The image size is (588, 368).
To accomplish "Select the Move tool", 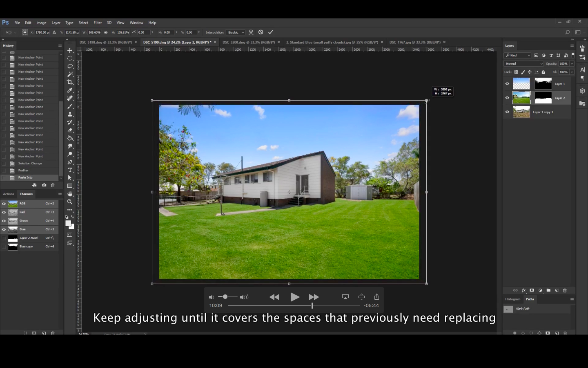I will (70, 50).
